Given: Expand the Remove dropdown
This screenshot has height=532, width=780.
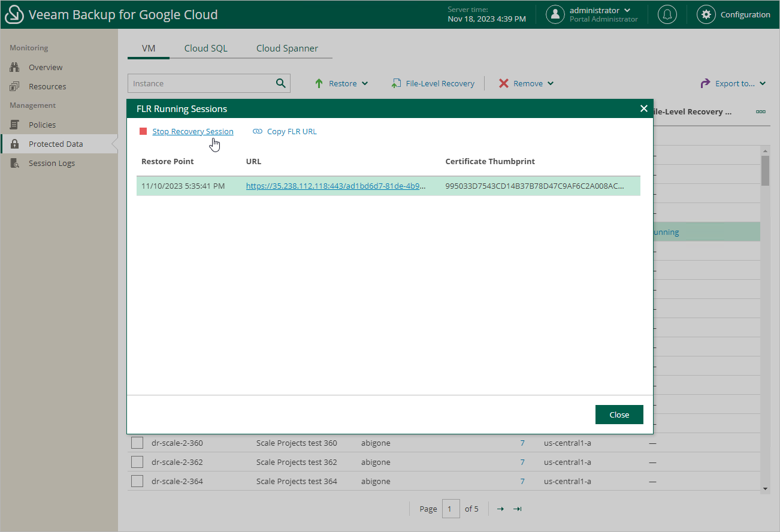Looking at the screenshot, I should pos(551,84).
